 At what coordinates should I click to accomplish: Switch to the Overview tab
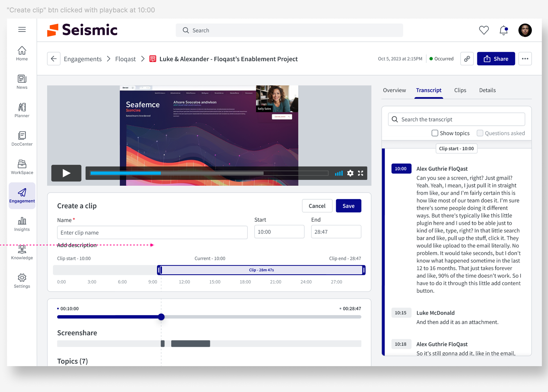pyautogui.click(x=394, y=90)
